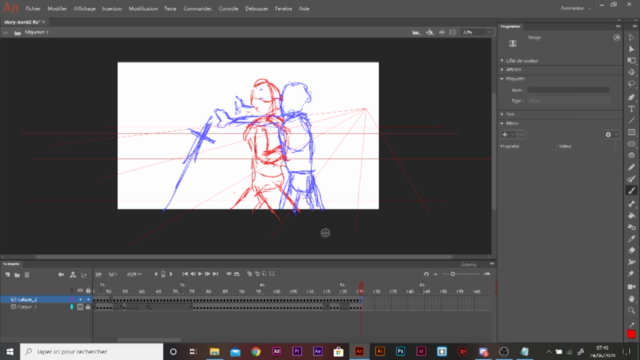Select the Asset Warp pin tool

click(631, 273)
